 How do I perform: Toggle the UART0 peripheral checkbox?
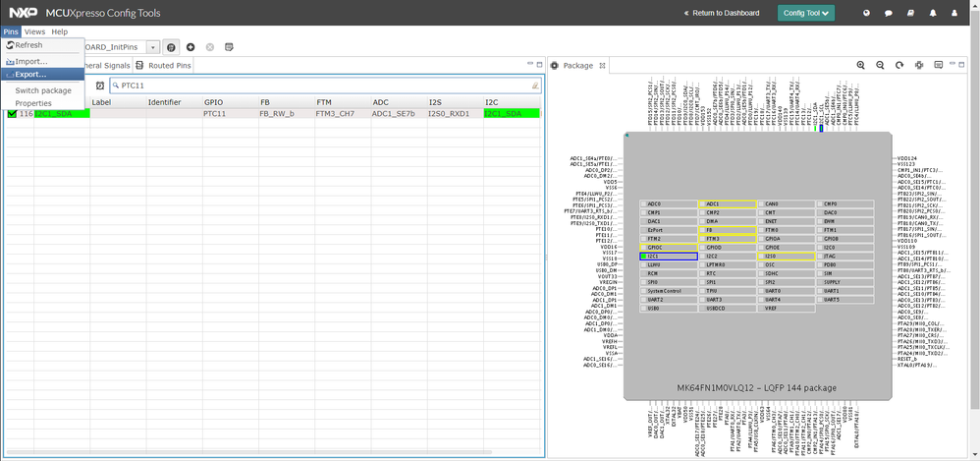[761, 292]
